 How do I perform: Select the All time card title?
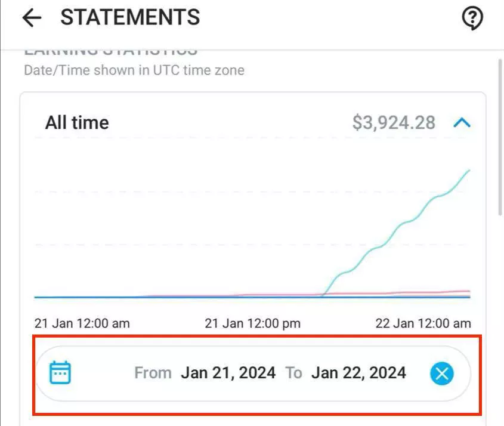77,123
